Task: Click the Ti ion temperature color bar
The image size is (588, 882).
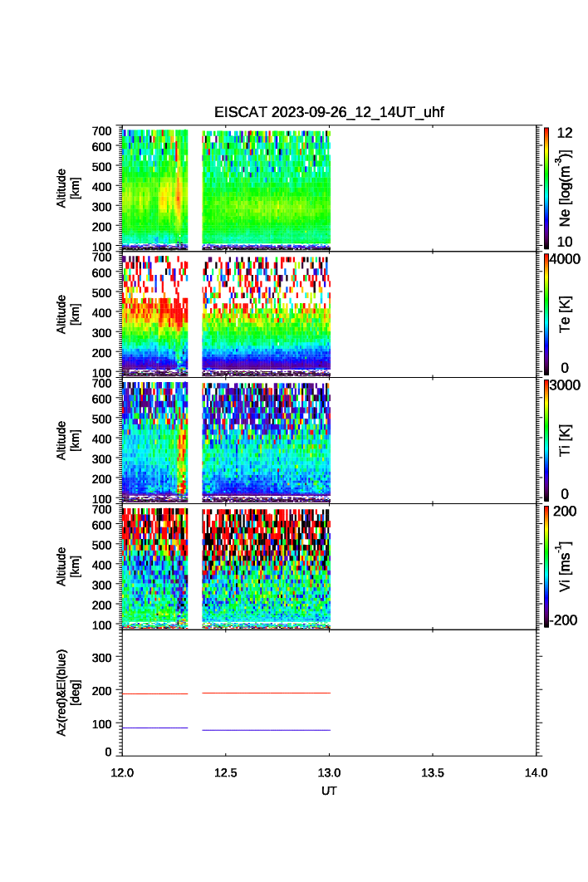Action: [546, 439]
